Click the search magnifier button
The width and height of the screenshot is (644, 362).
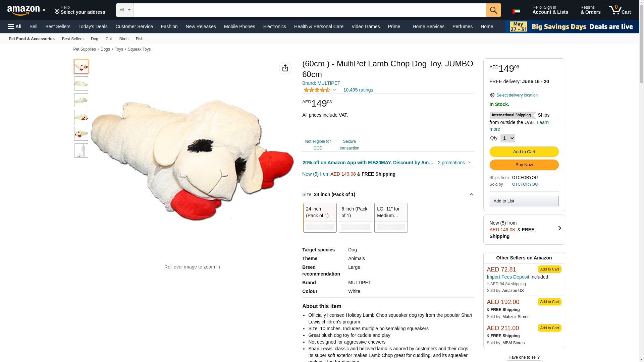pyautogui.click(x=493, y=10)
